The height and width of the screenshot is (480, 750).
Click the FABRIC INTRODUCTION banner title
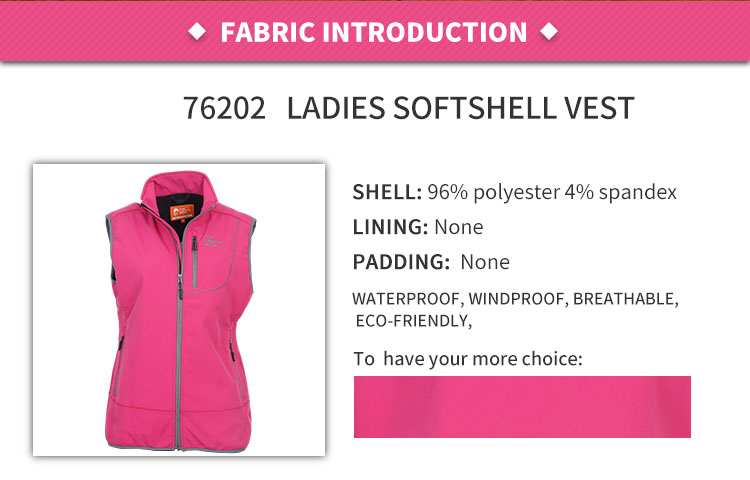[373, 32]
